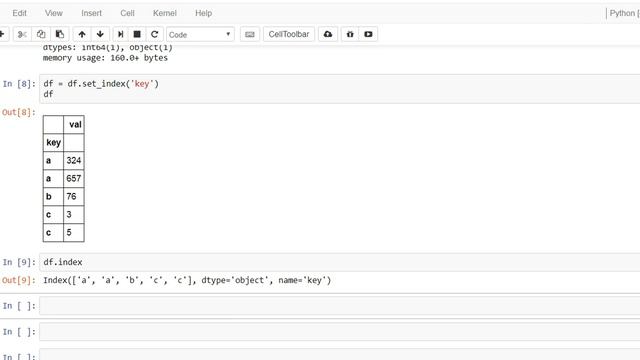Click the second empty code cell
Viewport: 640px width, 360px height.
340,332
